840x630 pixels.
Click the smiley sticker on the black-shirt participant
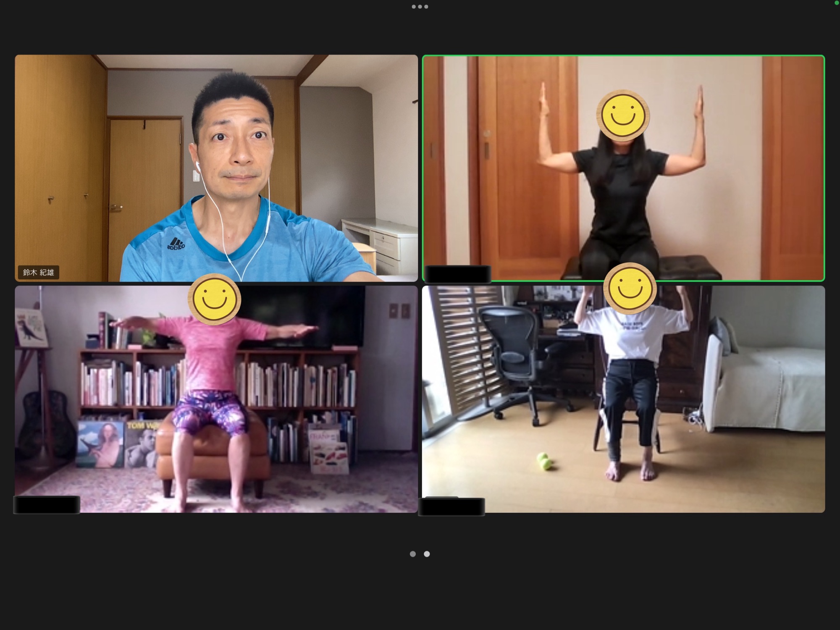tap(623, 115)
